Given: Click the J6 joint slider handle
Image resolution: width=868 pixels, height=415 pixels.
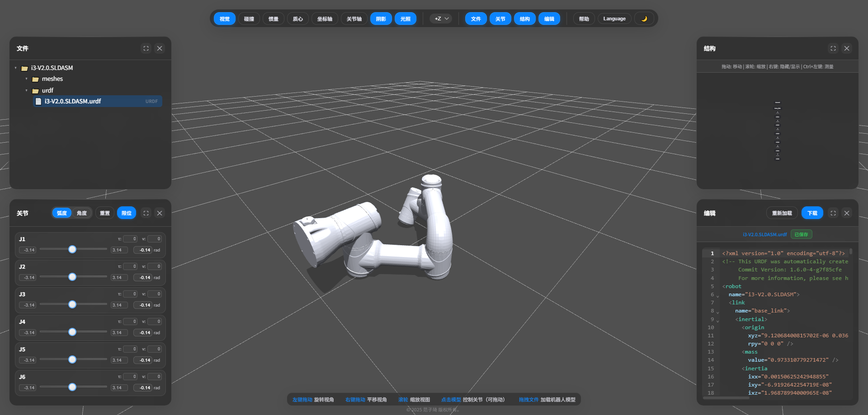Looking at the screenshot, I should click(x=72, y=387).
